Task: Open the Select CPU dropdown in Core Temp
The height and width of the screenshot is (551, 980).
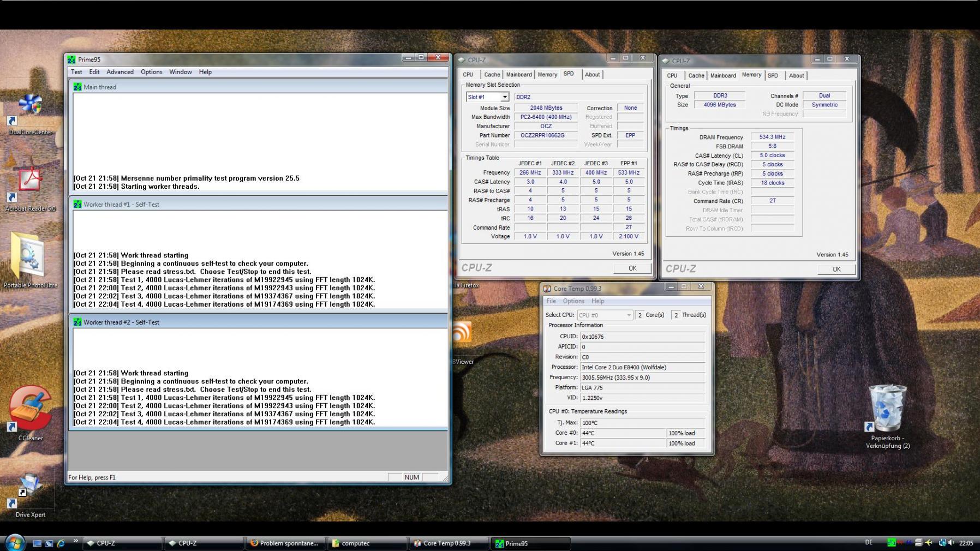Action: [x=605, y=315]
